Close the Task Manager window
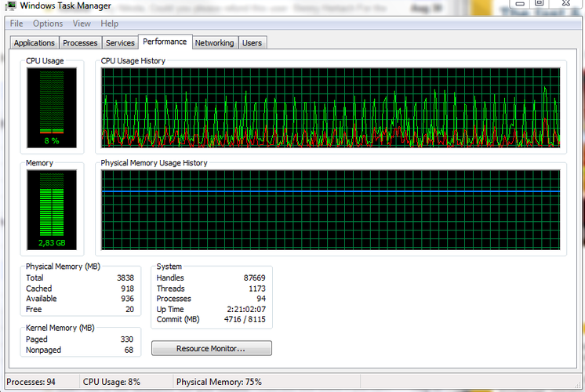The height and width of the screenshot is (392, 585). (x=566, y=3)
